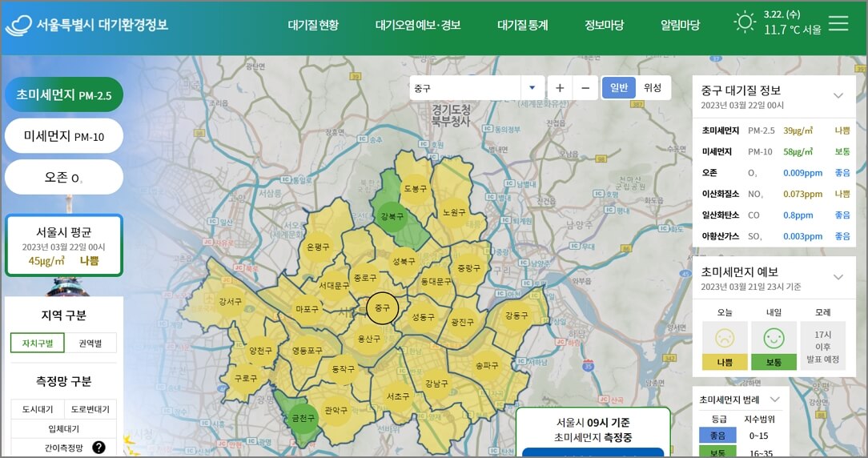
Task: Select 강북구 green district marker
Action: [392, 216]
